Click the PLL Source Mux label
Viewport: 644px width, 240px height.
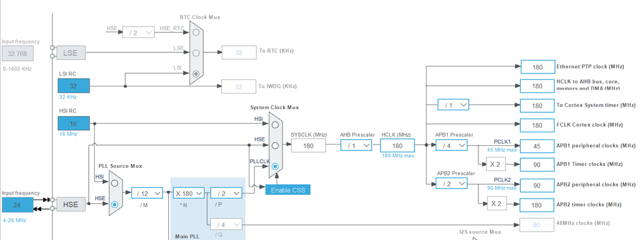coord(121,166)
